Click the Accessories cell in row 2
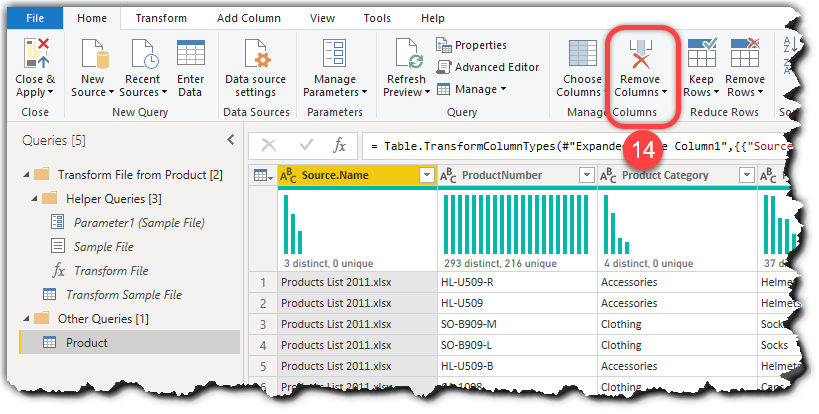819x414 pixels. 677,303
